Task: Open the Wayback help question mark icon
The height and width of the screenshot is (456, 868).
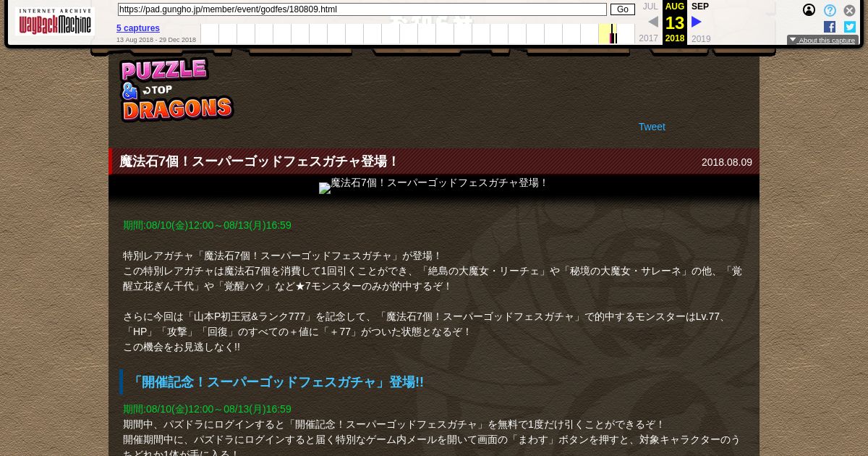Action: 830,10
